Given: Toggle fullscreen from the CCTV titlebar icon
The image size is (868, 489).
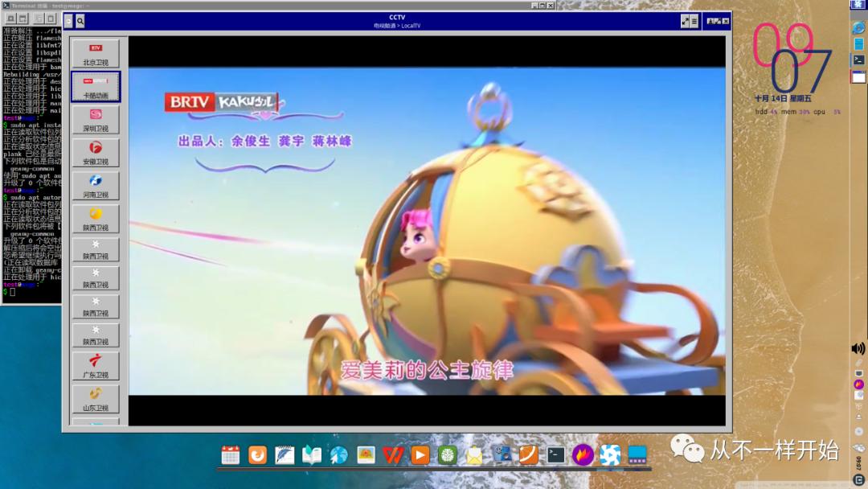Looking at the screenshot, I should point(685,21).
